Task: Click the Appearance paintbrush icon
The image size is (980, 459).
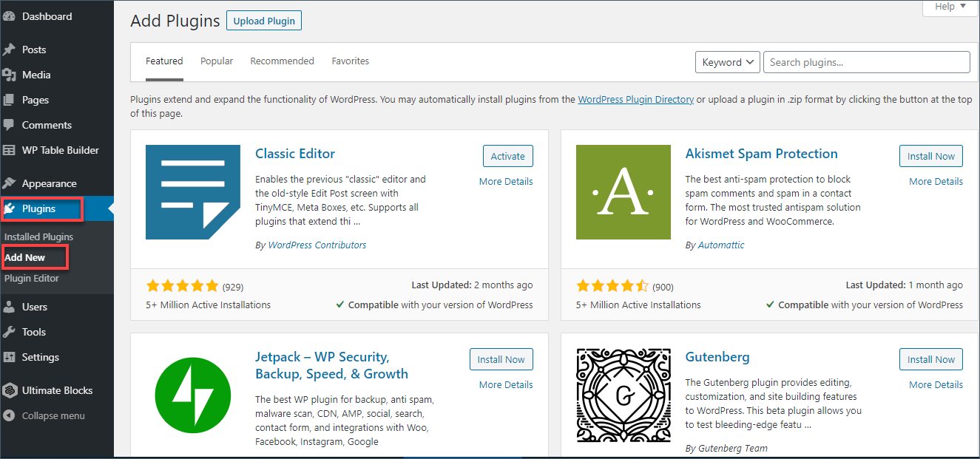Action: pos(10,183)
